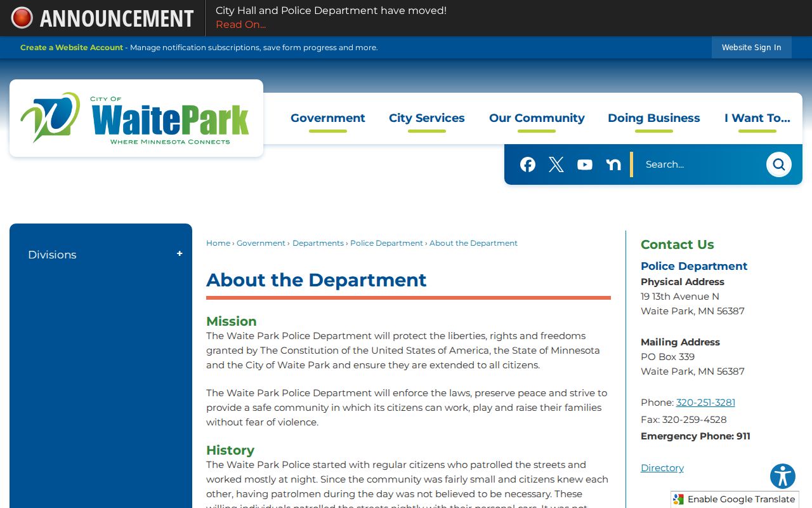Click About the Department breadcrumb
This screenshot has width=812, height=508.
pos(473,243)
